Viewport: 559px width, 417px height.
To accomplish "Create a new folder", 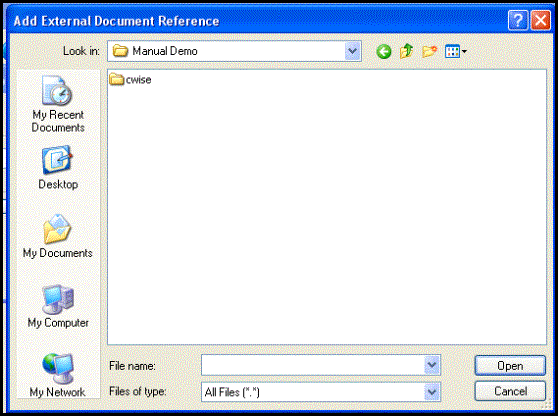I will (x=429, y=51).
